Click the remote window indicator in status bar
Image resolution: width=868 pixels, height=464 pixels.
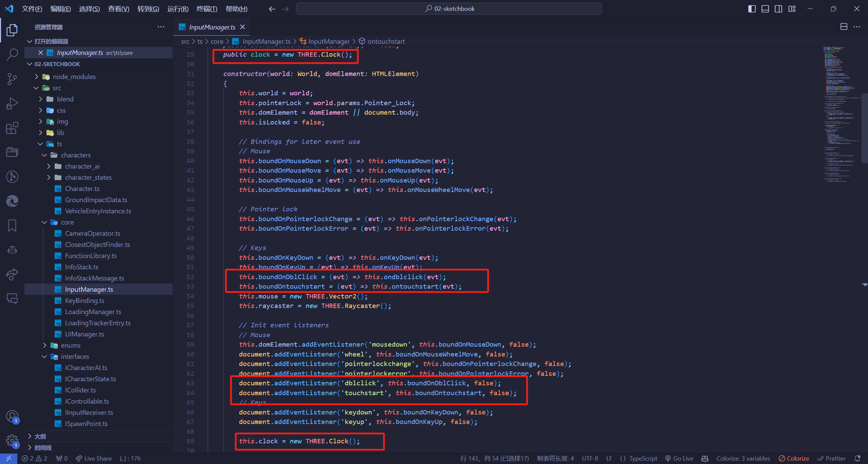click(8, 458)
